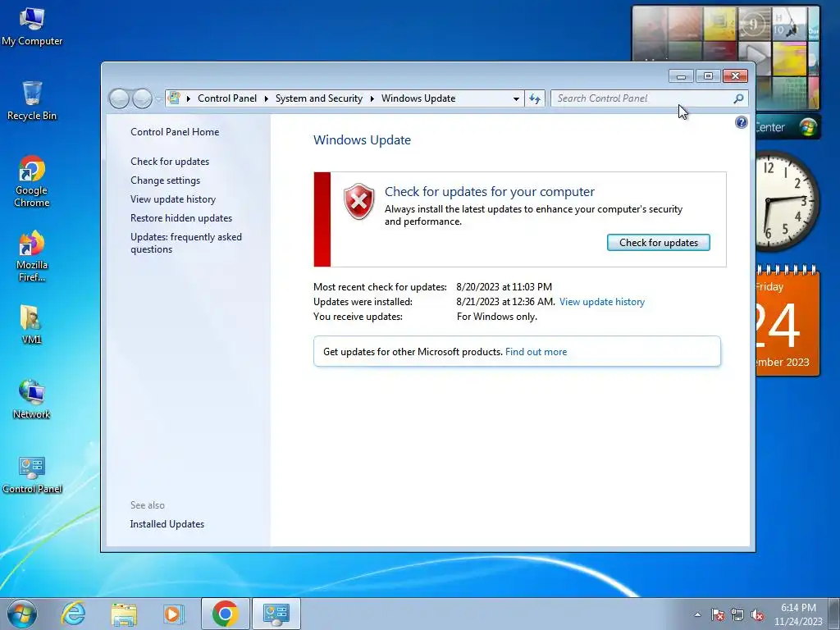Click the Check for updates button

659,243
